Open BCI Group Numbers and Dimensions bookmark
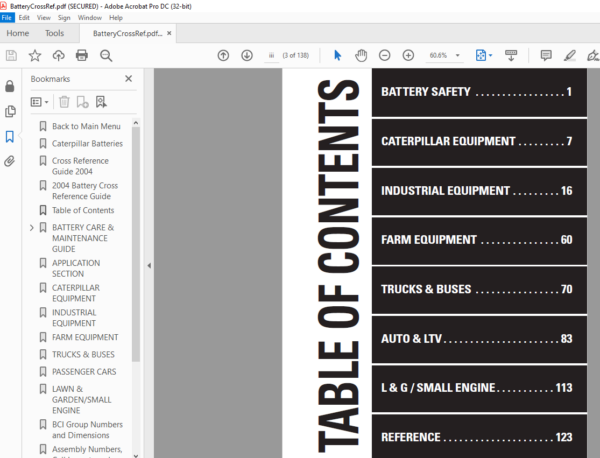This screenshot has height=458, width=600. (87, 430)
